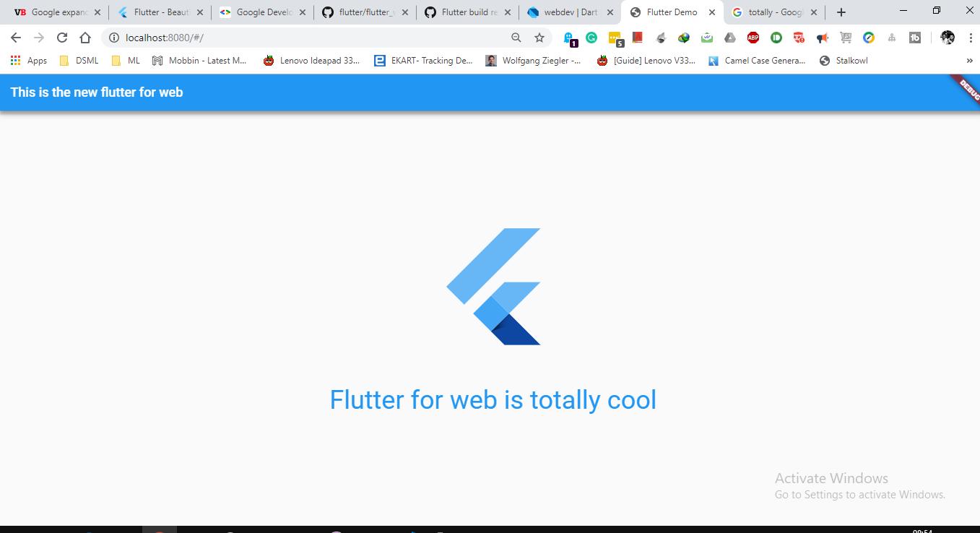The width and height of the screenshot is (980, 533).
Task: Switch to the webdev | Dart tab
Action: point(571,12)
